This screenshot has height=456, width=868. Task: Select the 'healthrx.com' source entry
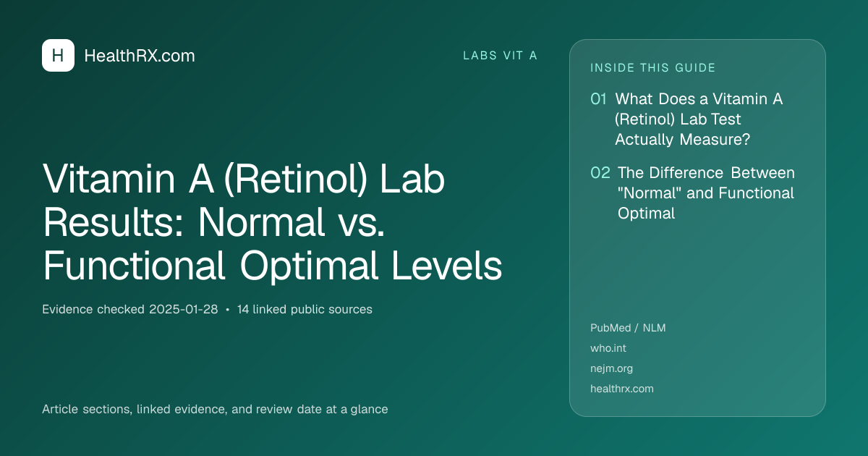click(622, 389)
